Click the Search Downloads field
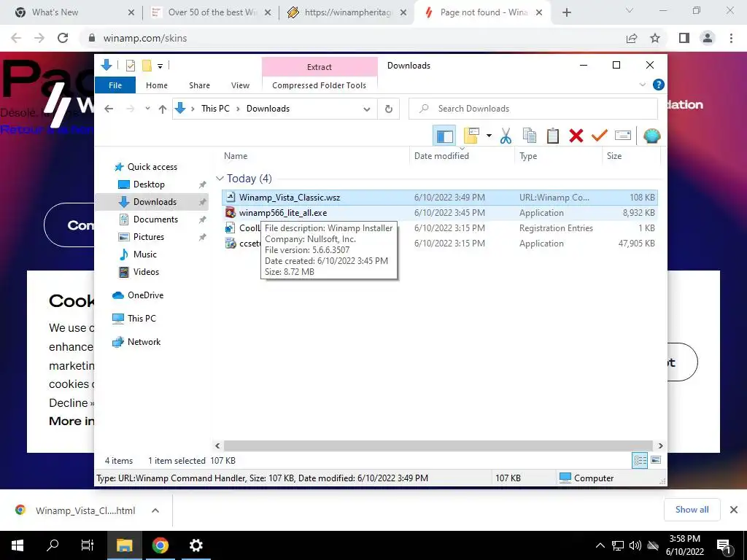Image resolution: width=747 pixels, height=560 pixels. tap(533, 109)
